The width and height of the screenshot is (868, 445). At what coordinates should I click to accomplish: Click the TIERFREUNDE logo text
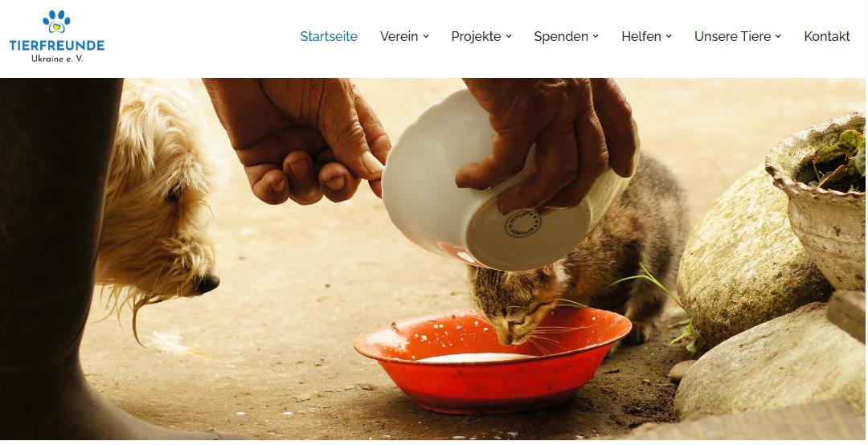(x=57, y=45)
